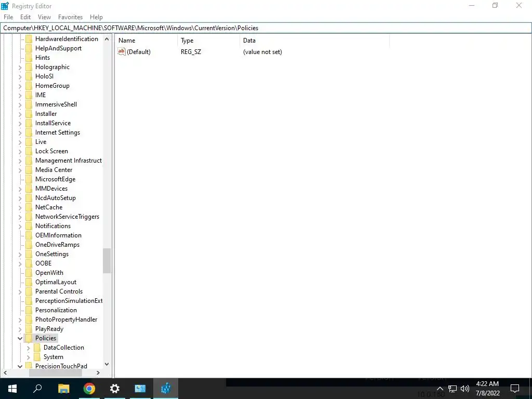Open the Favorites menu
The image size is (532, 399).
[70, 17]
